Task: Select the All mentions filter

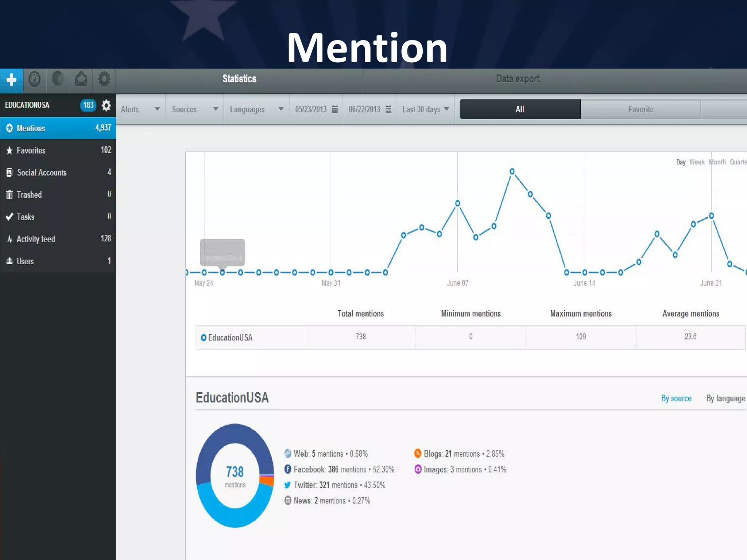Action: (x=520, y=109)
